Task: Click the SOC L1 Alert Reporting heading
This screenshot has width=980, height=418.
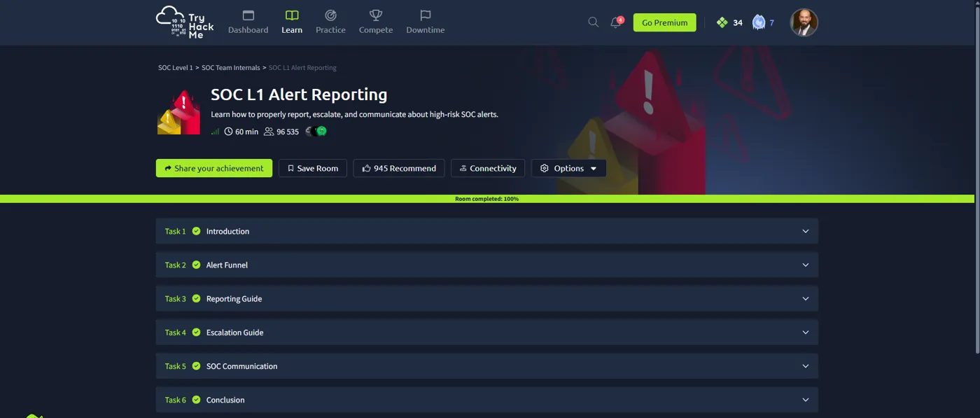Action: coord(299,95)
